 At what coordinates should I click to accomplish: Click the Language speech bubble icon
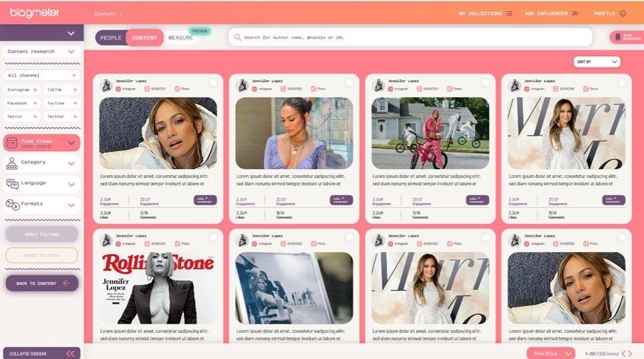click(x=12, y=185)
